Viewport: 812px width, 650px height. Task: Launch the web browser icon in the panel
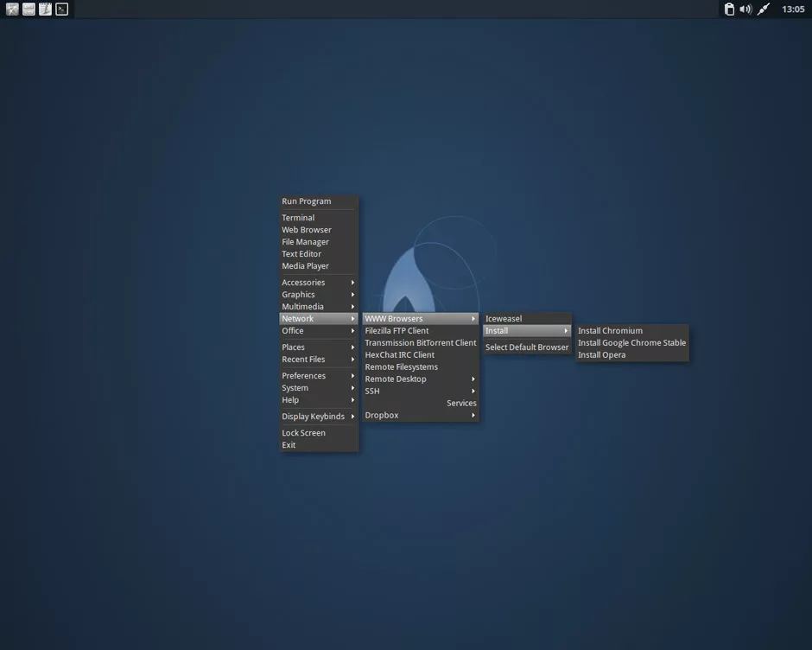coord(12,9)
